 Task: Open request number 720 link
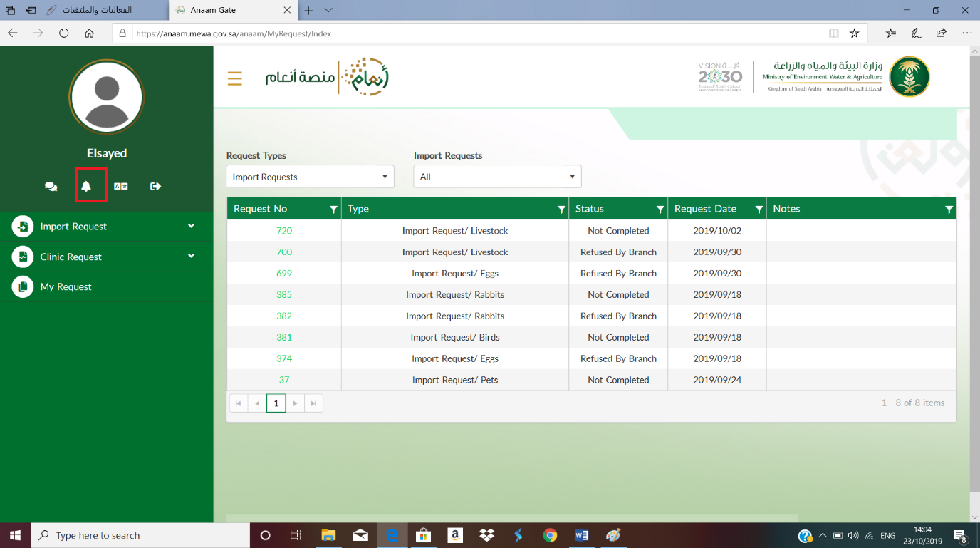pos(284,231)
